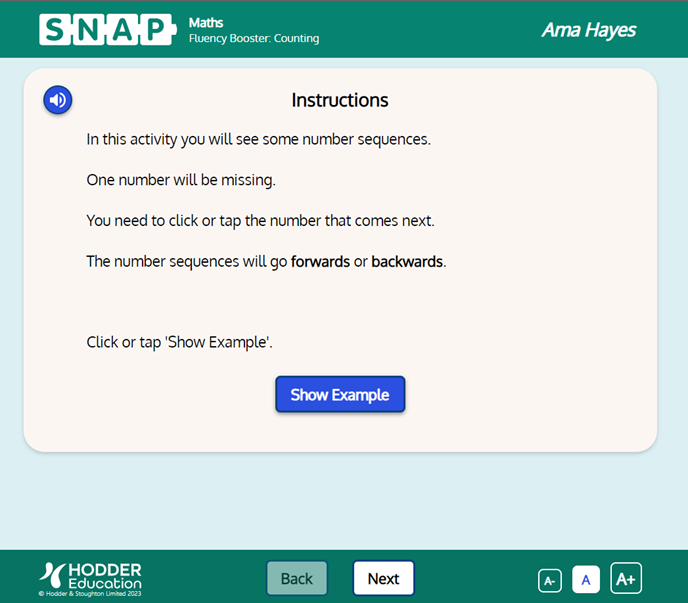The height and width of the screenshot is (603, 688).
Task: Decrease text size with the A- button
Action: pos(550,580)
